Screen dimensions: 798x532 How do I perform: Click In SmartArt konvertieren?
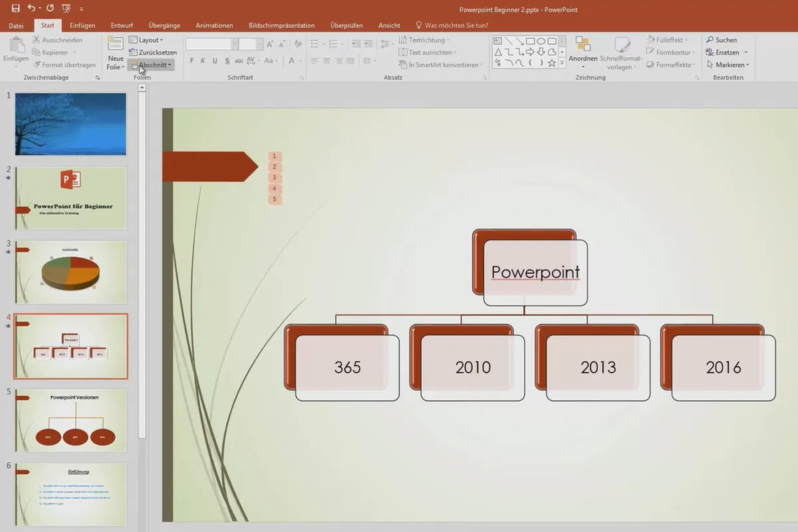[441, 65]
